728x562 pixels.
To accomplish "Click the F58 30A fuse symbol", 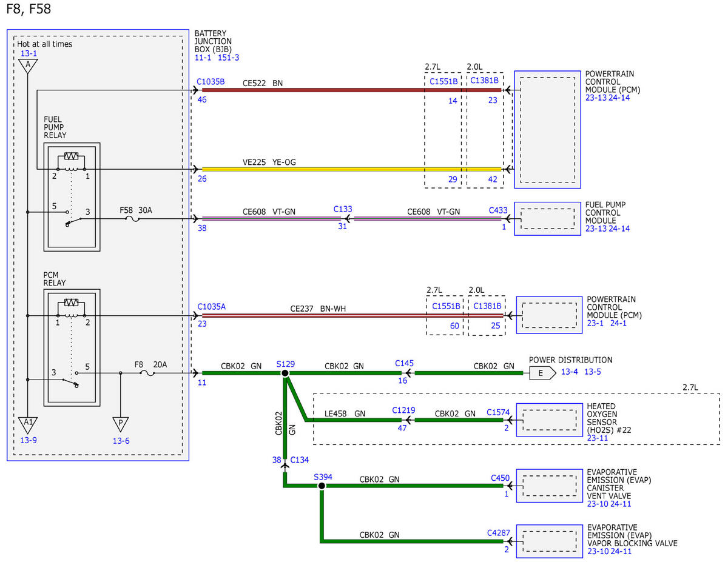I will click(x=131, y=218).
